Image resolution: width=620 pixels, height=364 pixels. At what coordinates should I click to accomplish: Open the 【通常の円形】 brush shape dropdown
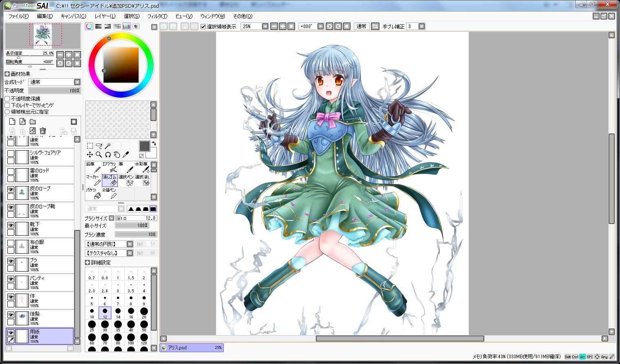click(x=130, y=244)
